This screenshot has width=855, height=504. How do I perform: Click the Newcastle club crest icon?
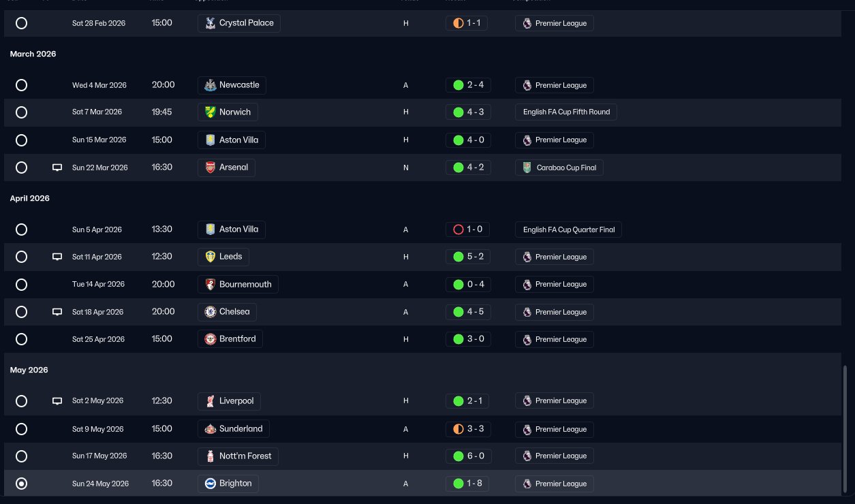coord(211,85)
